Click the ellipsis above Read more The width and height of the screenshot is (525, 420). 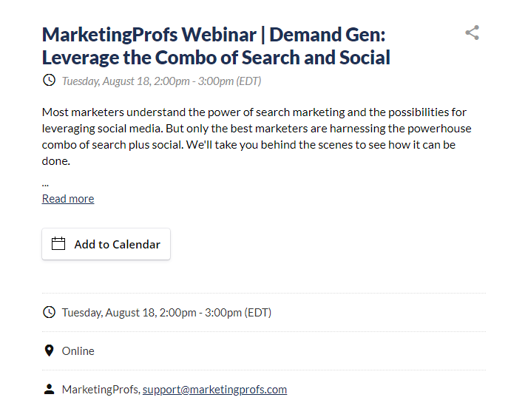point(45,185)
